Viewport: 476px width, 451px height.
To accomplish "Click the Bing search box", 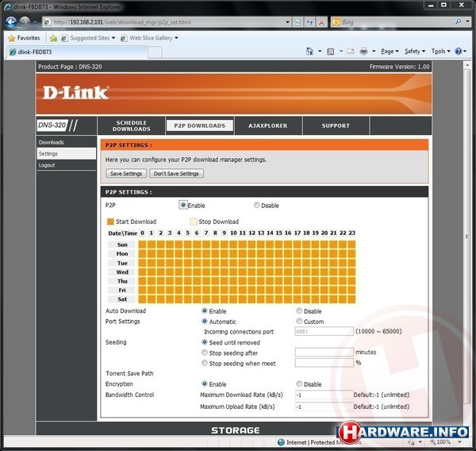I will pos(392,22).
